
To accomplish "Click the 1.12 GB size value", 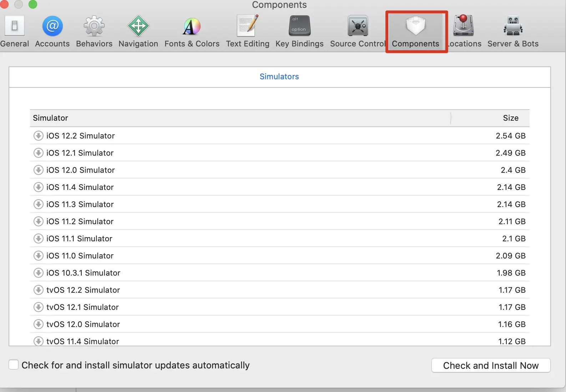I will 512,341.
